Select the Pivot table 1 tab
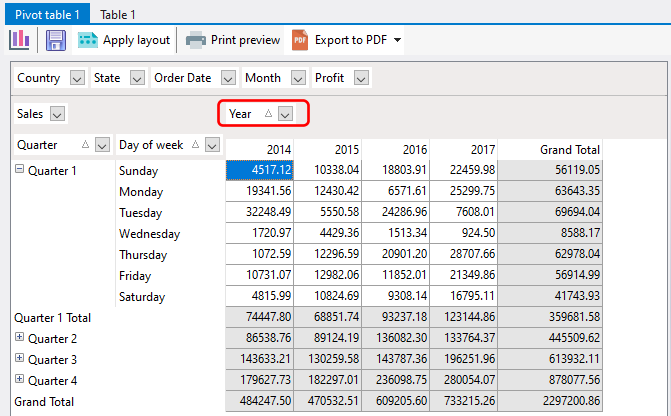The image size is (671, 416). click(47, 15)
